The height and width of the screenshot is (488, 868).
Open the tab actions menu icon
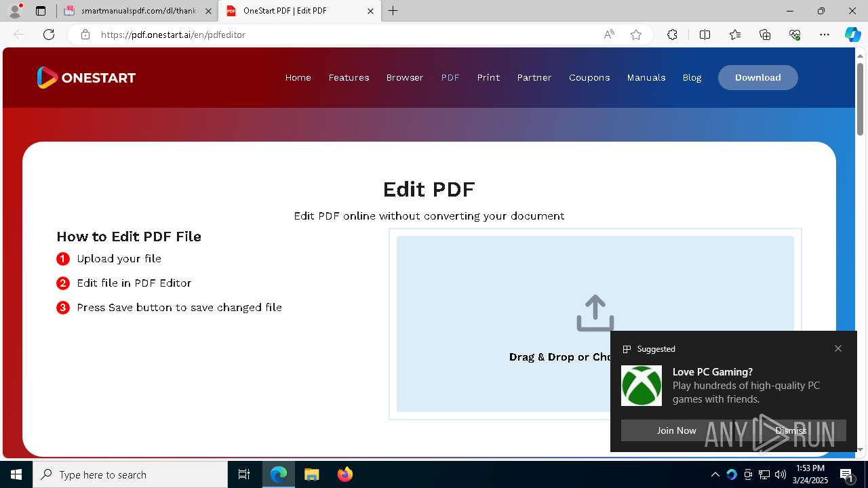coord(41,11)
